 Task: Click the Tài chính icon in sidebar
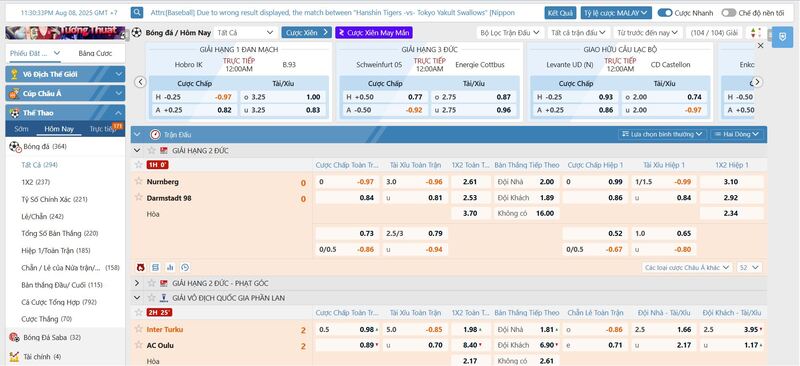tap(15, 356)
